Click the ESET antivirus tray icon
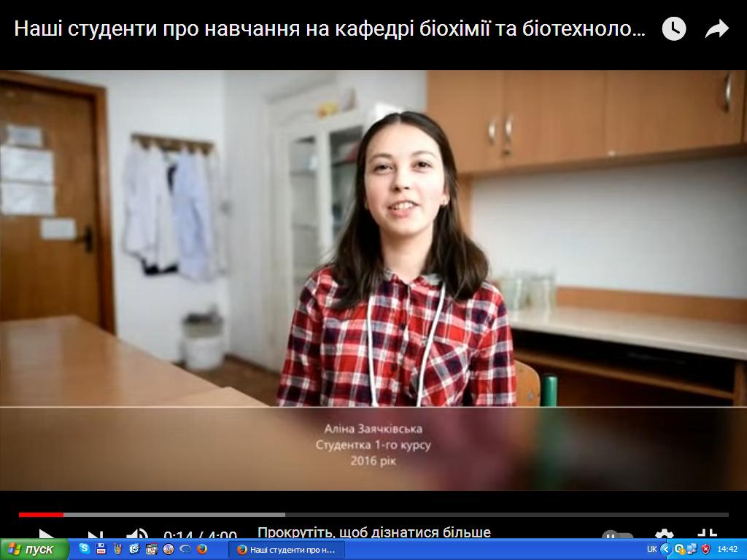 click(x=679, y=549)
